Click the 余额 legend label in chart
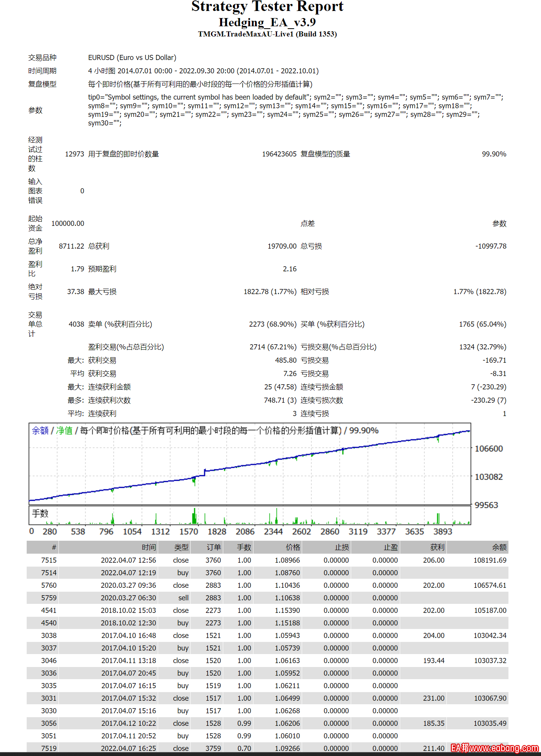The image size is (541, 756). pyautogui.click(x=40, y=431)
